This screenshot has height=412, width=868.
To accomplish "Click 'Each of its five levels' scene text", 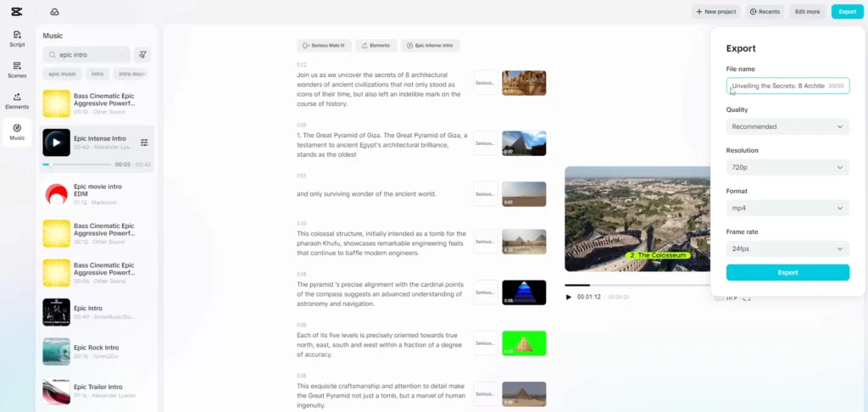I will [x=378, y=344].
